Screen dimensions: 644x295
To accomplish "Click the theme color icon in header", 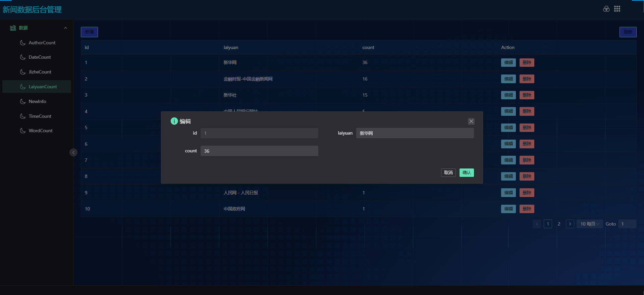I will click(606, 9).
